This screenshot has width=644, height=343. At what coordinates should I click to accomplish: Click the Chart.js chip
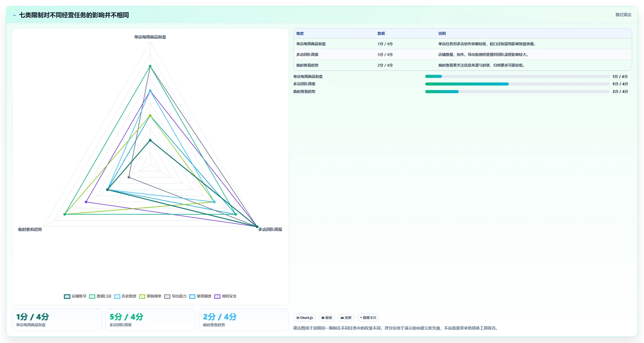click(305, 318)
